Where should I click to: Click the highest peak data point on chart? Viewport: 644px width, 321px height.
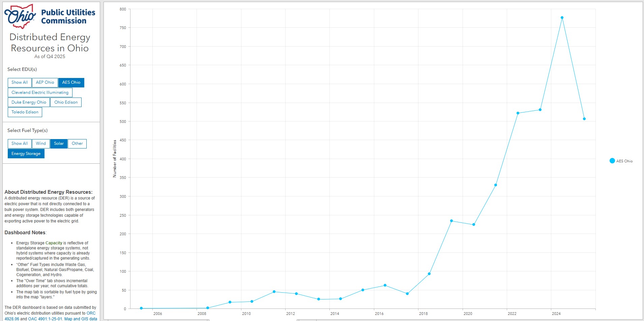[562, 18]
